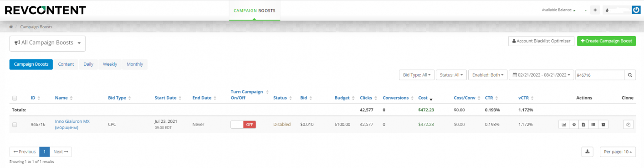
Task: Clone the Inno Gialuron MX campaign
Action: click(x=629, y=124)
